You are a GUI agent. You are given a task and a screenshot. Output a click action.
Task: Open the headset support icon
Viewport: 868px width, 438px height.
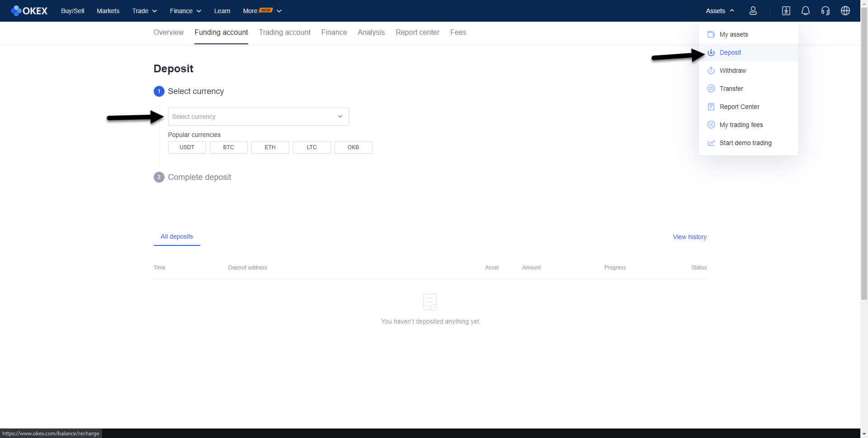coord(826,11)
